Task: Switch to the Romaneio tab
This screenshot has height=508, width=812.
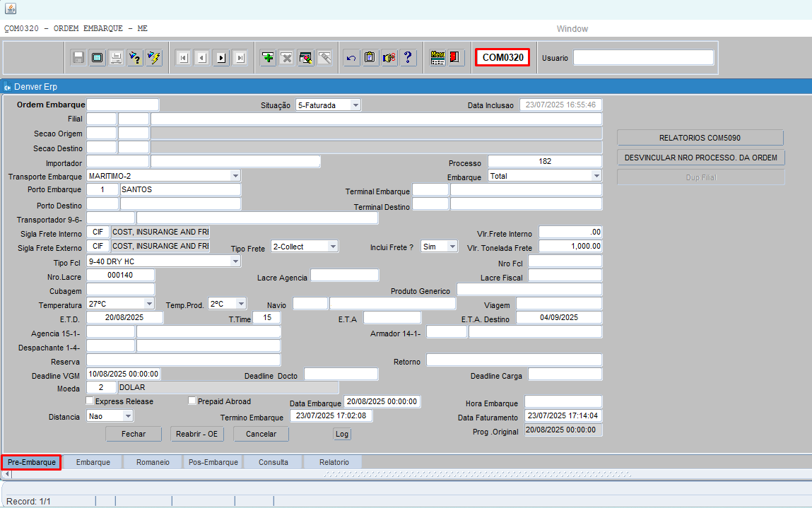Action: click(152, 462)
